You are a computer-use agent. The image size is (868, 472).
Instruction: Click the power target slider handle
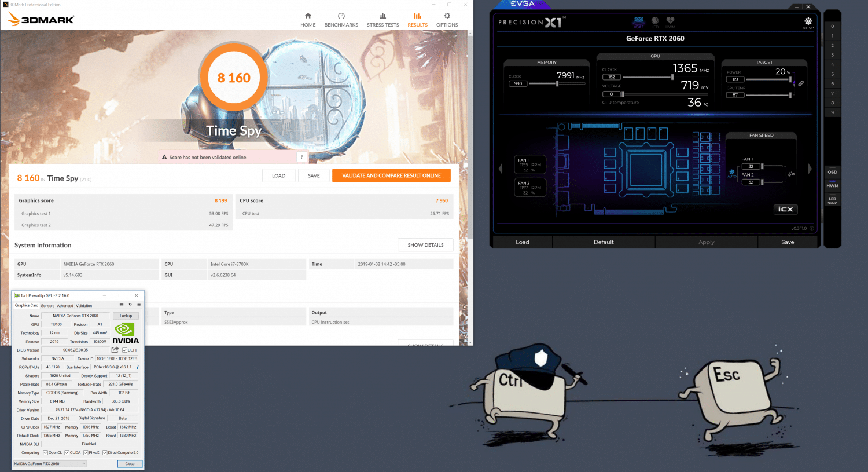(x=790, y=79)
